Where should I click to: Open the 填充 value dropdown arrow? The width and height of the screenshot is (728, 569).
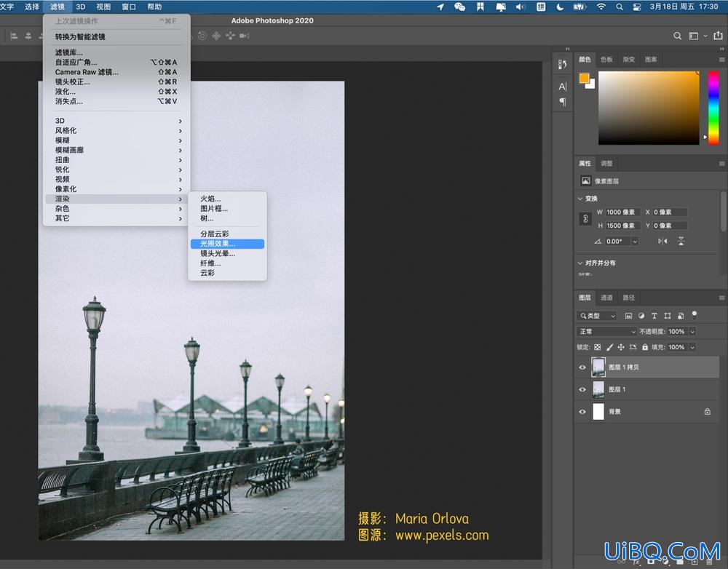pos(692,347)
